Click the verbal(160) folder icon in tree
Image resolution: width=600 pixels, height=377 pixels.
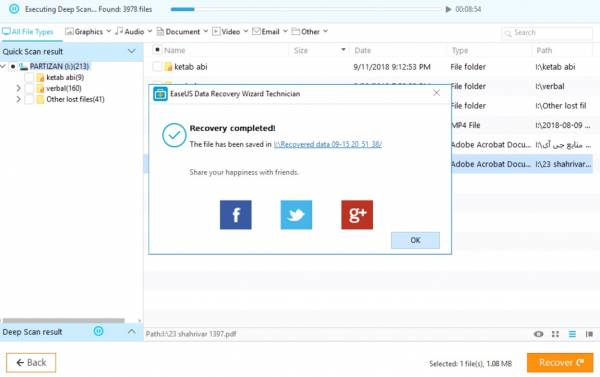tap(40, 88)
